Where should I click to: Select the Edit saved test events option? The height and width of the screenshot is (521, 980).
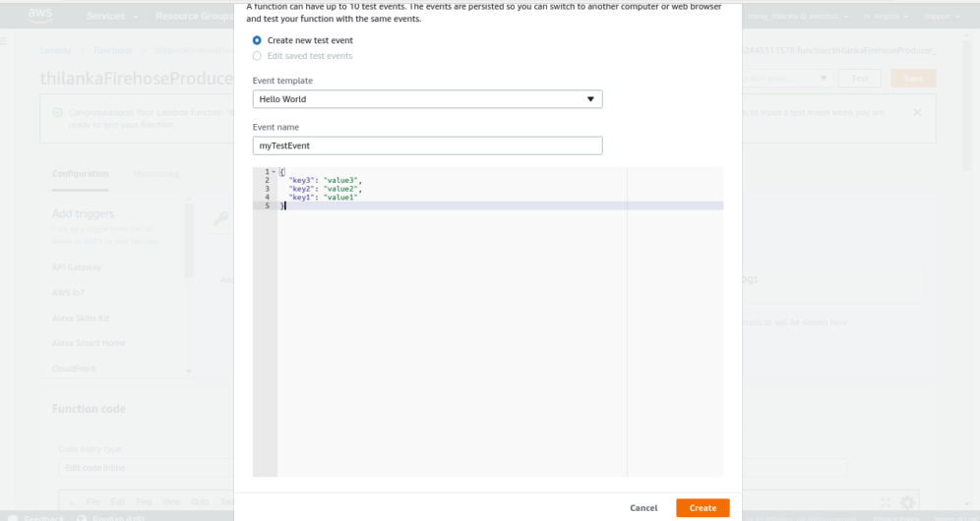258,56
